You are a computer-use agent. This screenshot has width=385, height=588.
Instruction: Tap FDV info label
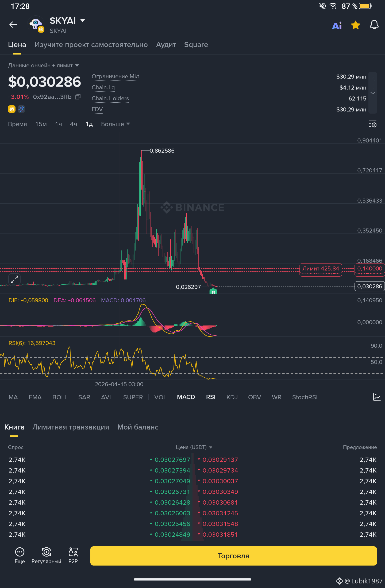pos(97,109)
